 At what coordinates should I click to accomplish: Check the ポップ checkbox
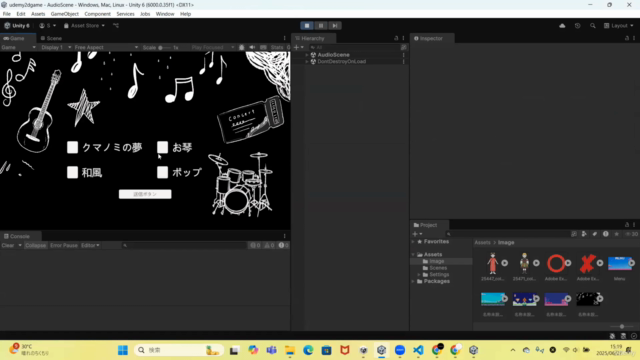[162, 172]
